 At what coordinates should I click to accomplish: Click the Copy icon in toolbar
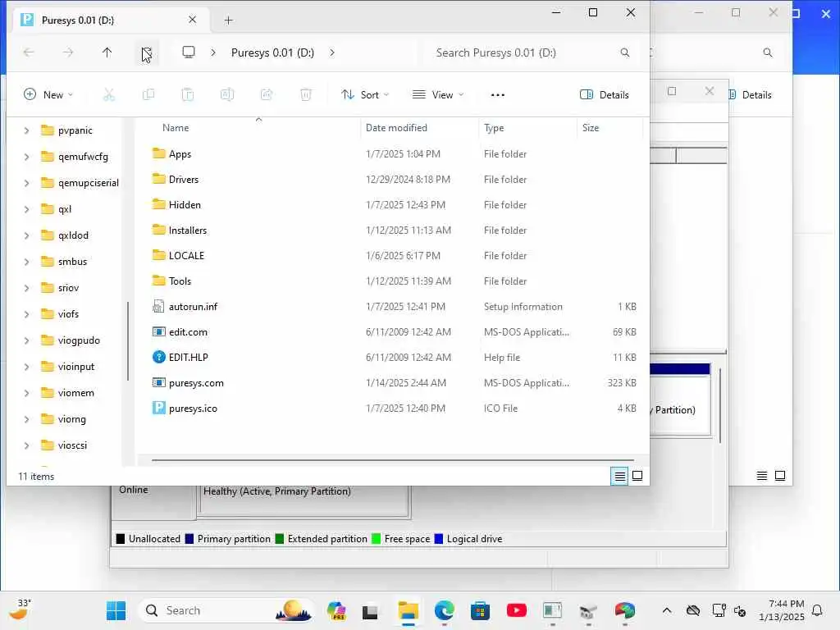pyautogui.click(x=148, y=95)
